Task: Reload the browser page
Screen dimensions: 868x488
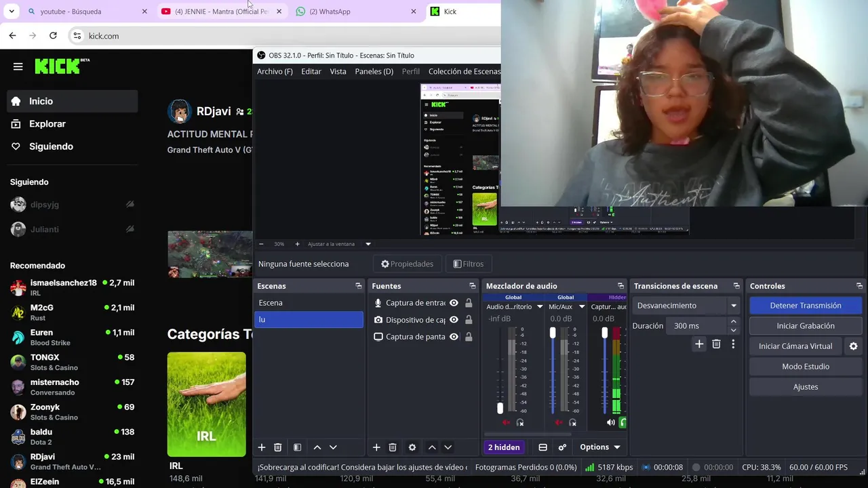Action: (53, 35)
